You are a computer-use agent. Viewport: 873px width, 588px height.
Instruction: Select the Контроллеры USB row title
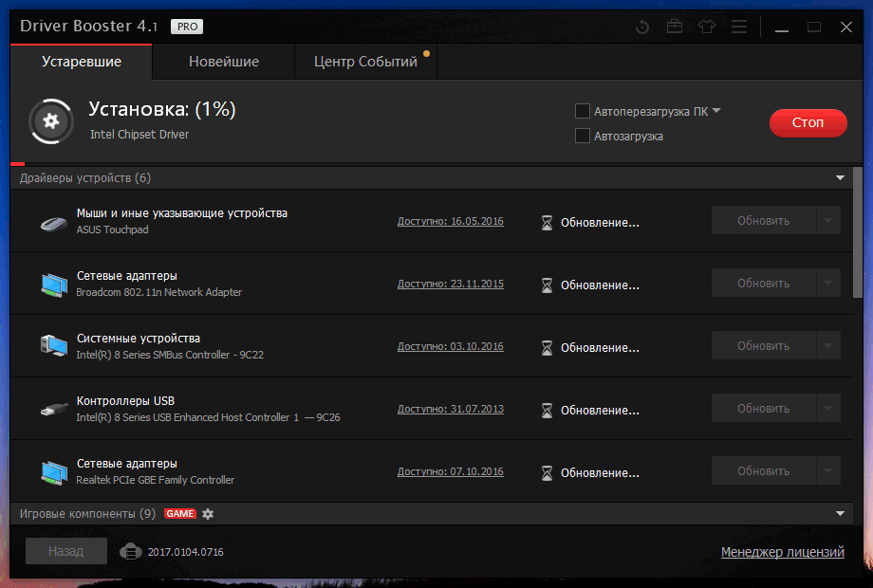click(x=125, y=401)
